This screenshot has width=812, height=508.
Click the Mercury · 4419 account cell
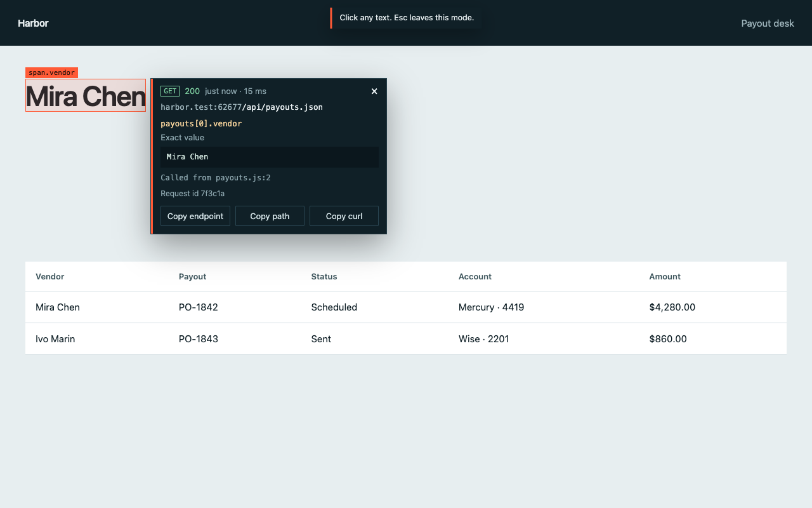coord(491,307)
